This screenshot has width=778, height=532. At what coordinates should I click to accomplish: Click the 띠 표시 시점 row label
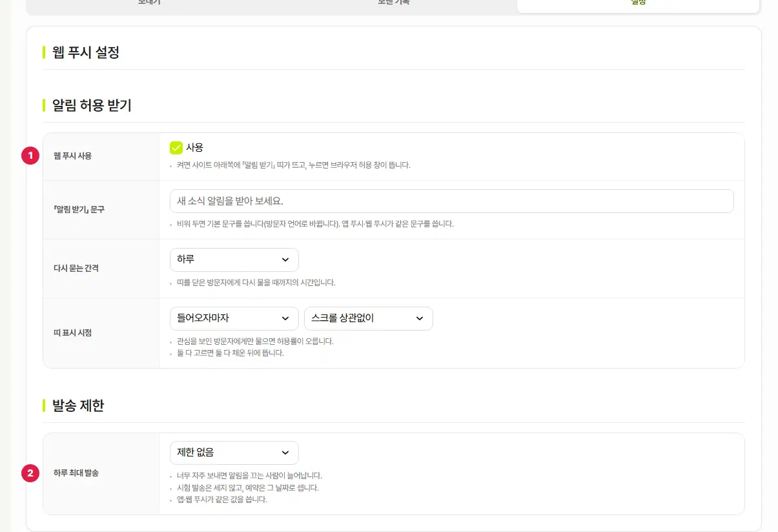pyautogui.click(x=72, y=332)
